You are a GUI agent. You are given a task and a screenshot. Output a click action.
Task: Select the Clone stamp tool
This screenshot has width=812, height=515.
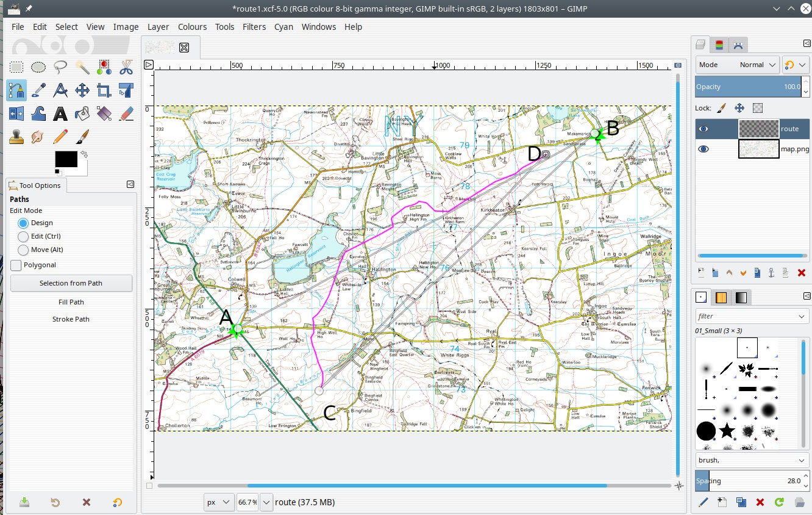tap(16, 137)
